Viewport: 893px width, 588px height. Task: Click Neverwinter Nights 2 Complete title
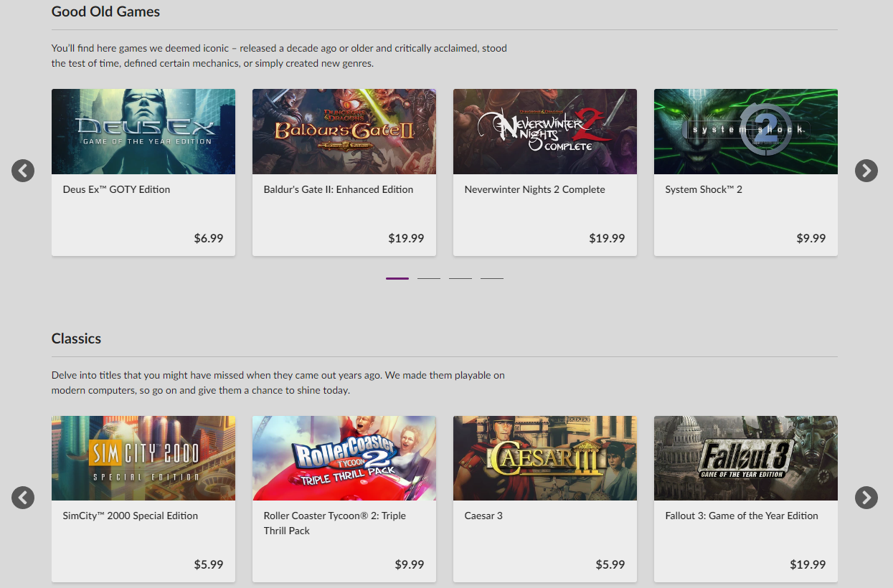point(535,189)
